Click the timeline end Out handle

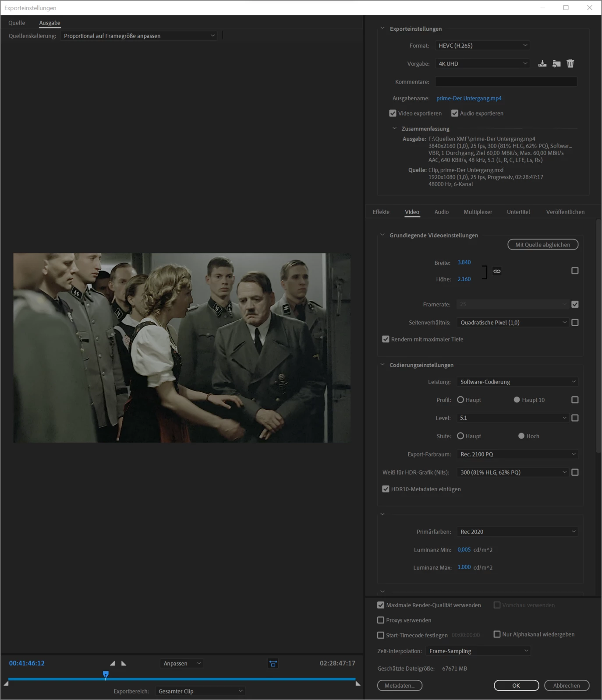pyautogui.click(x=358, y=683)
